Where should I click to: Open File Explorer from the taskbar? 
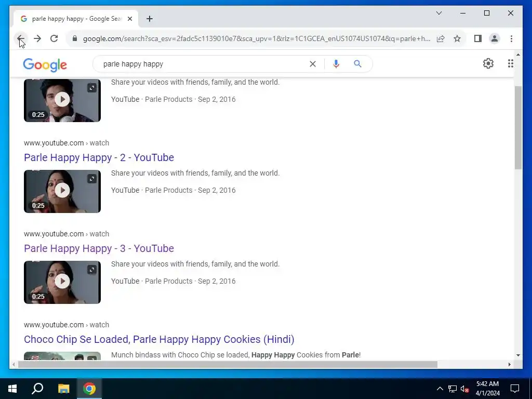[63, 389]
